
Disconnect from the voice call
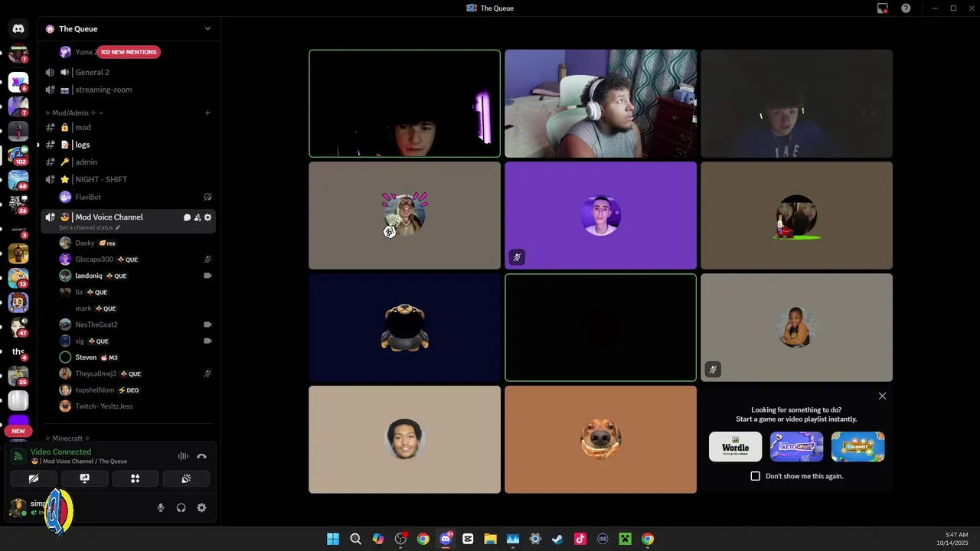coord(201,456)
